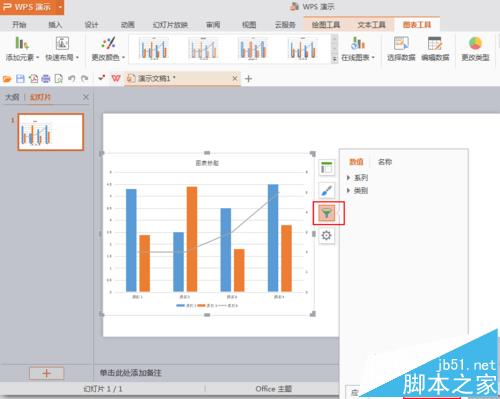This screenshot has width=500, height=399.
Task: Click the Print icon in quick toolbar
Action: pyautogui.click(x=46, y=79)
